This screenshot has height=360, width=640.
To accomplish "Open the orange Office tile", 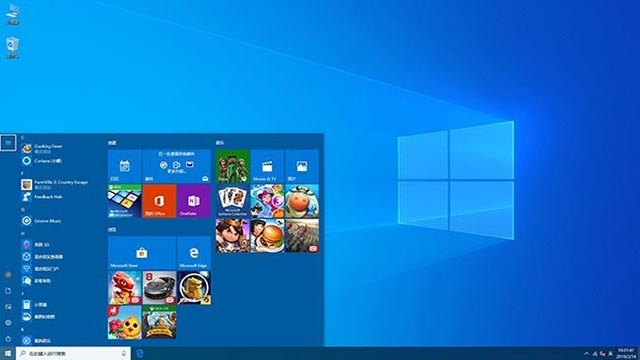I will (x=159, y=201).
